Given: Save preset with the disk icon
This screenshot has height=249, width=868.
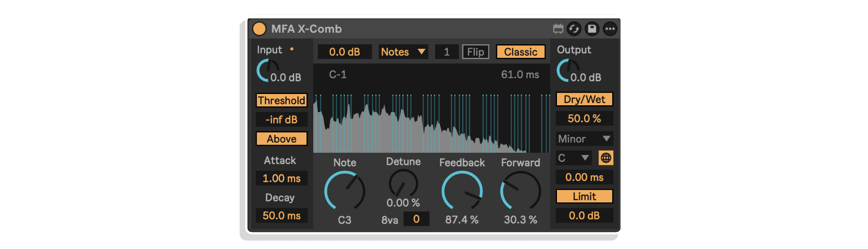Looking at the screenshot, I should click(x=592, y=29).
